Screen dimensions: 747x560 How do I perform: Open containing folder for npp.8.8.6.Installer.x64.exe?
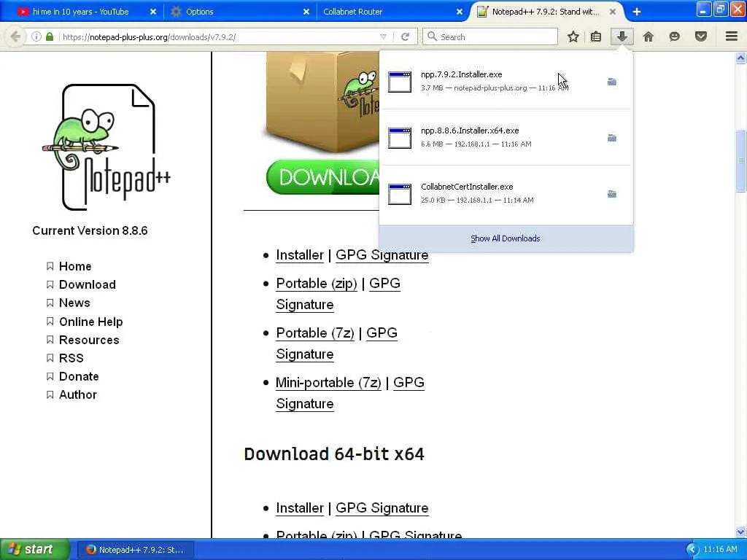[x=612, y=138]
